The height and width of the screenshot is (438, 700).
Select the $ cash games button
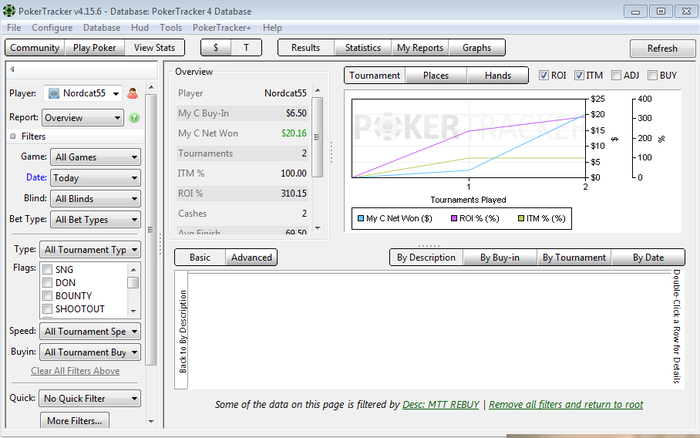[x=216, y=47]
